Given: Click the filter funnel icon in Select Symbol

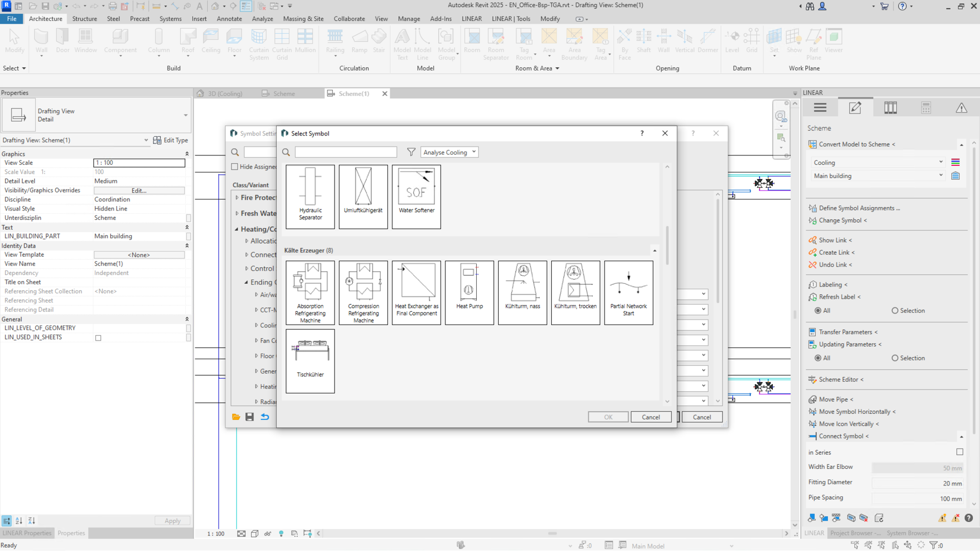Looking at the screenshot, I should [411, 152].
